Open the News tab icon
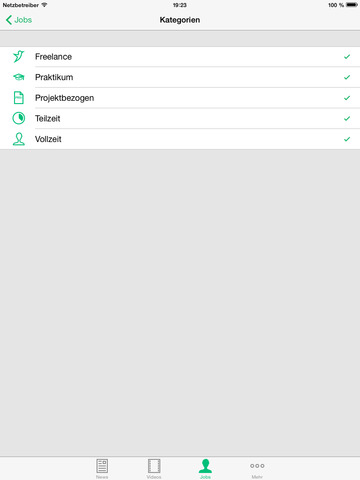The height and width of the screenshot is (480, 360). click(102, 466)
